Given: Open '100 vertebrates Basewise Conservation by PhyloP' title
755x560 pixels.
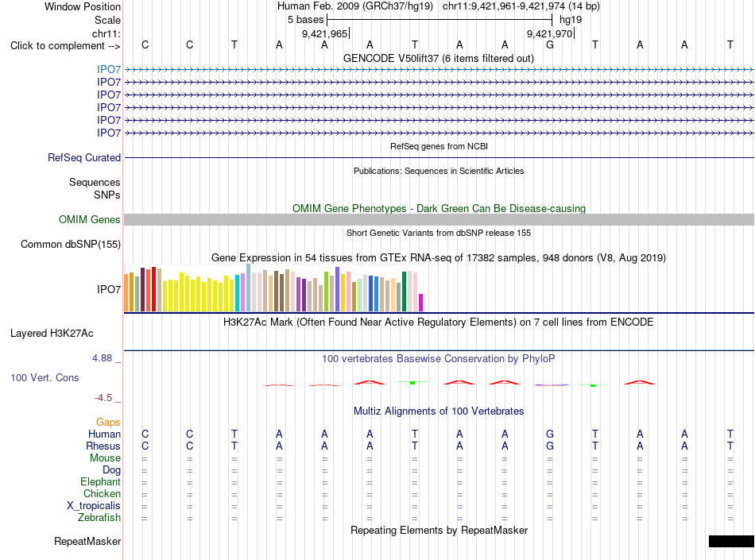Looking at the screenshot, I should (x=438, y=359).
